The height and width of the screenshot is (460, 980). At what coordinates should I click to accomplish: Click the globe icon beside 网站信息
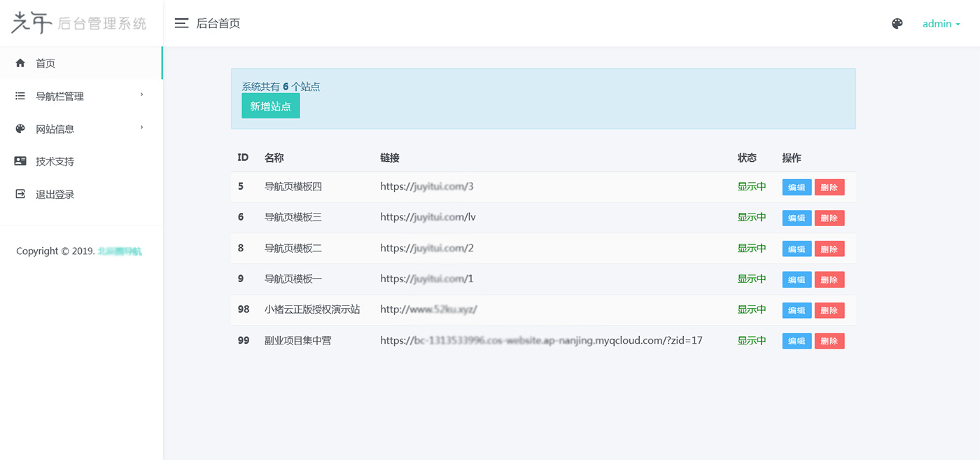coord(20,128)
